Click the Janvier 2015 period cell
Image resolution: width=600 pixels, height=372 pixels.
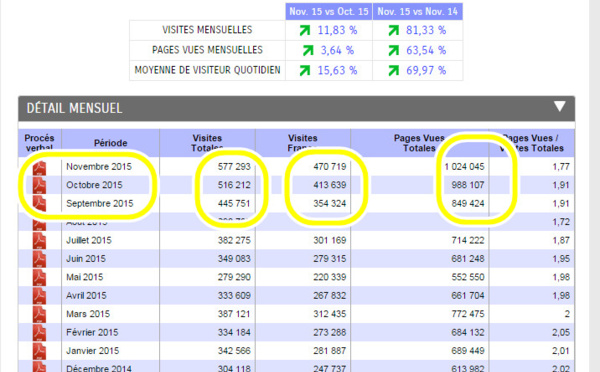pos(93,351)
